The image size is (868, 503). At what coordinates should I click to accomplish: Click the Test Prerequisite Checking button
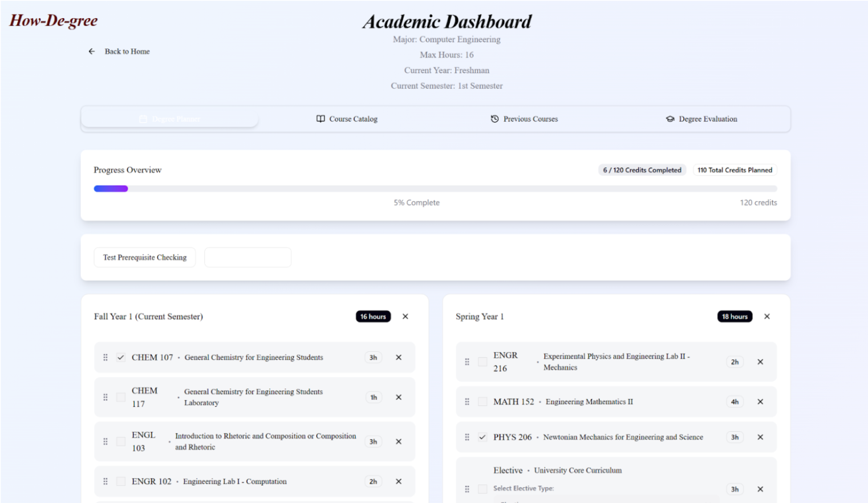tap(145, 257)
